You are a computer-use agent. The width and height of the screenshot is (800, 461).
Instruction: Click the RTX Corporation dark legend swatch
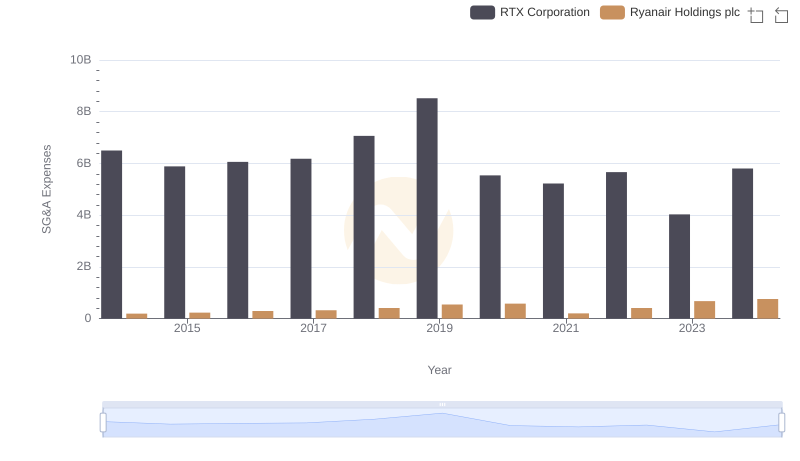pyautogui.click(x=482, y=12)
